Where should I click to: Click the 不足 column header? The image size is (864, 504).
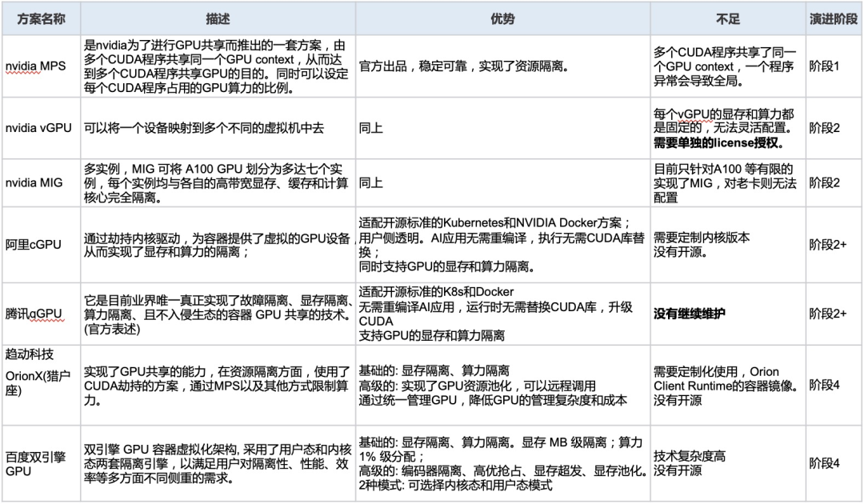click(x=728, y=18)
